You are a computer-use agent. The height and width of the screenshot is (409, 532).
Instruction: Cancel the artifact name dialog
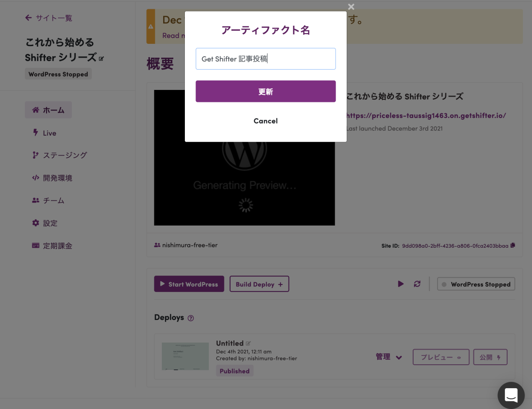266,121
